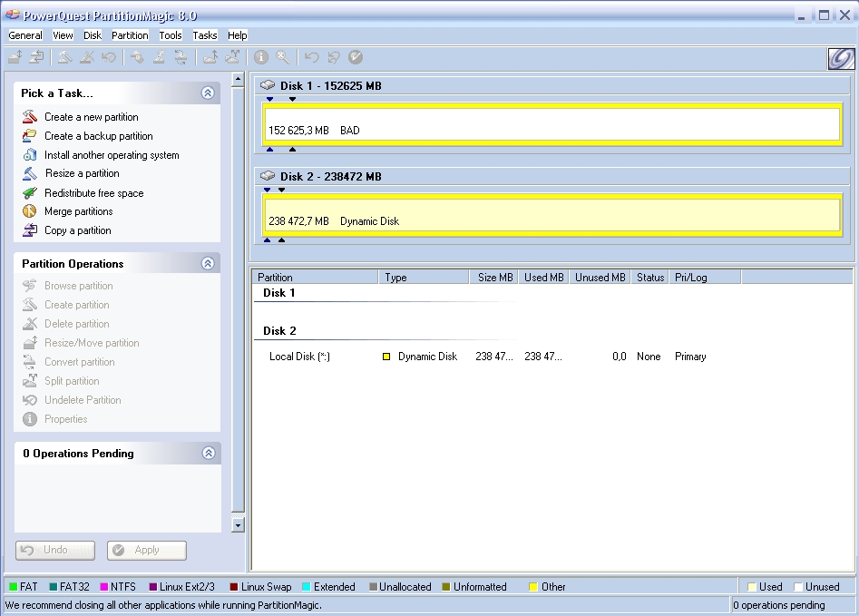Click the Create a backup partition icon
859x616 pixels.
(x=30, y=136)
